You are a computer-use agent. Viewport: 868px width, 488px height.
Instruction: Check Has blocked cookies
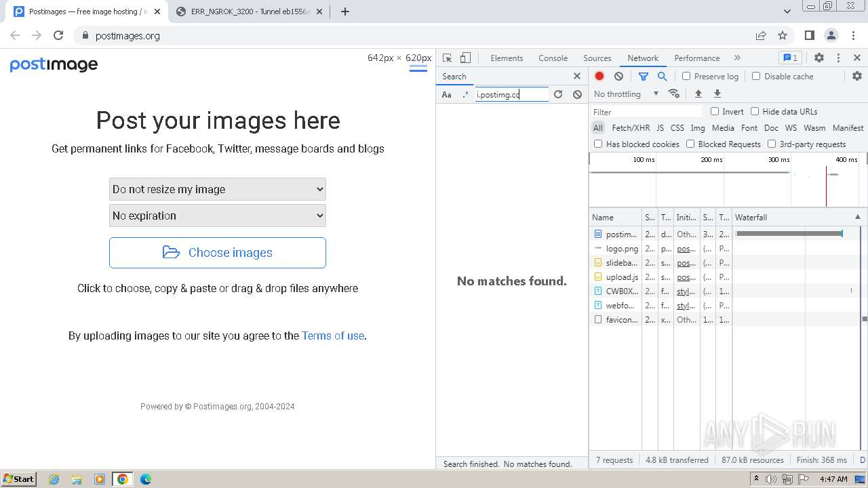pyautogui.click(x=598, y=144)
